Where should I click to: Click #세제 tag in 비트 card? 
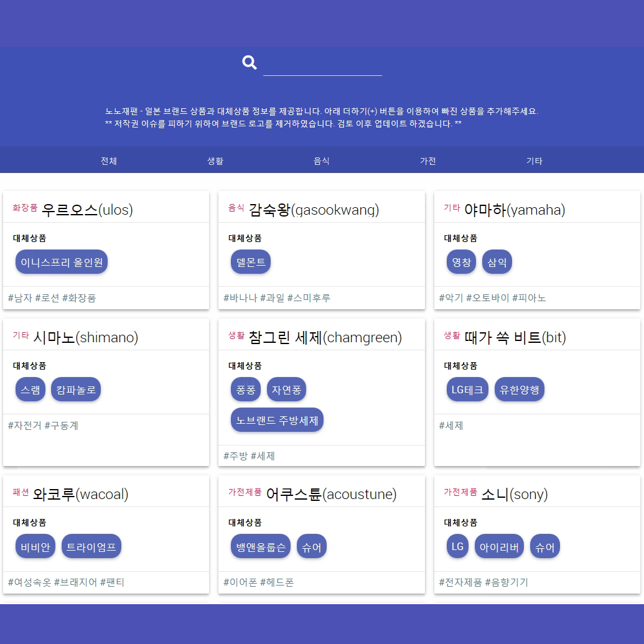[451, 425]
